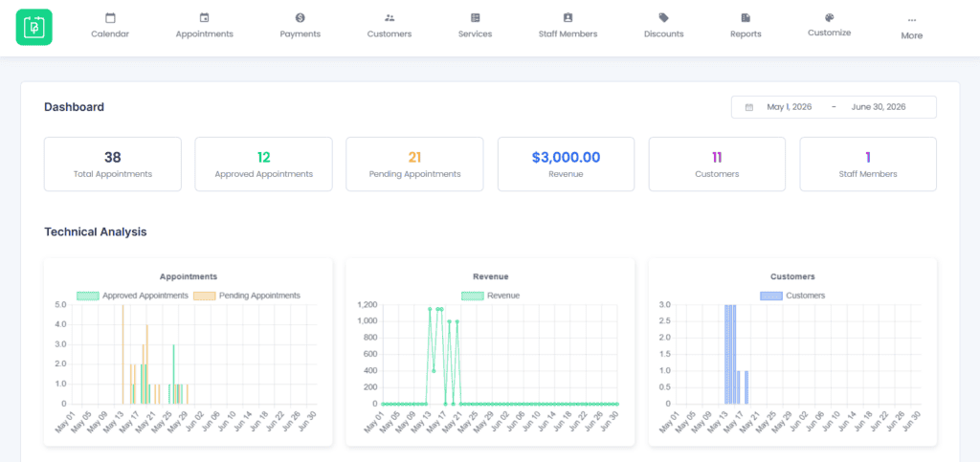Open the Staff Members menu label
980x462 pixels.
(x=568, y=33)
